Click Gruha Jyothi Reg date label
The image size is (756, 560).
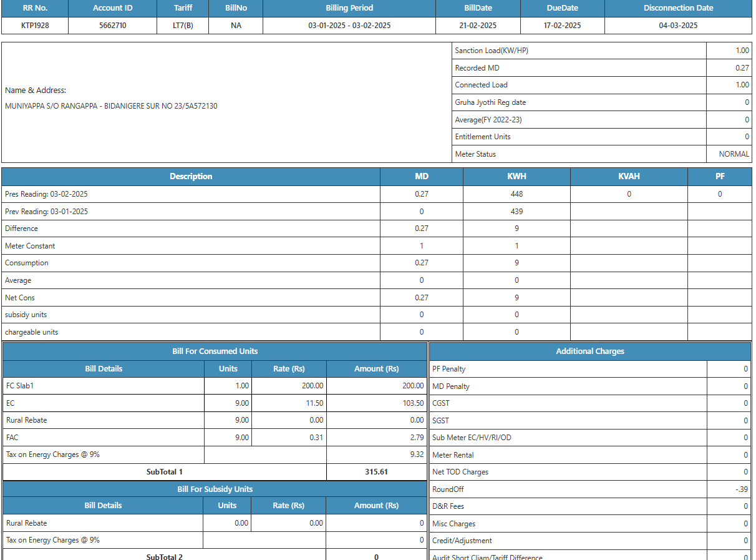[490, 102]
